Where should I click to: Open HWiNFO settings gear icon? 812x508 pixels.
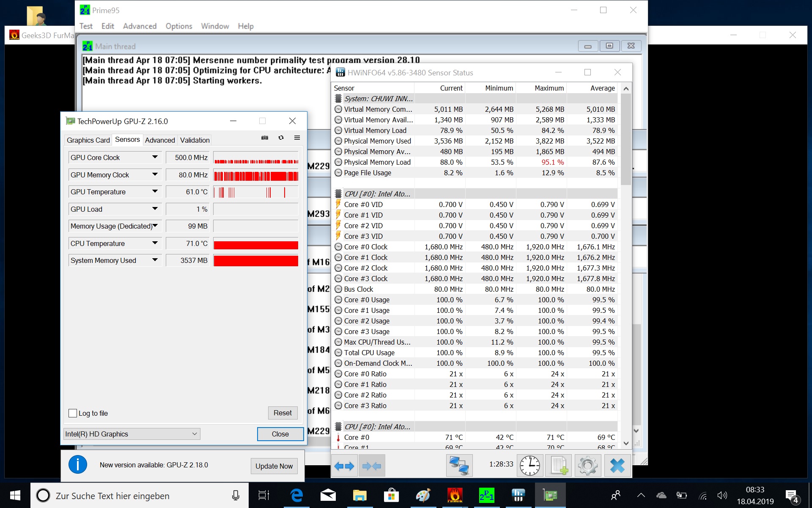tap(588, 466)
